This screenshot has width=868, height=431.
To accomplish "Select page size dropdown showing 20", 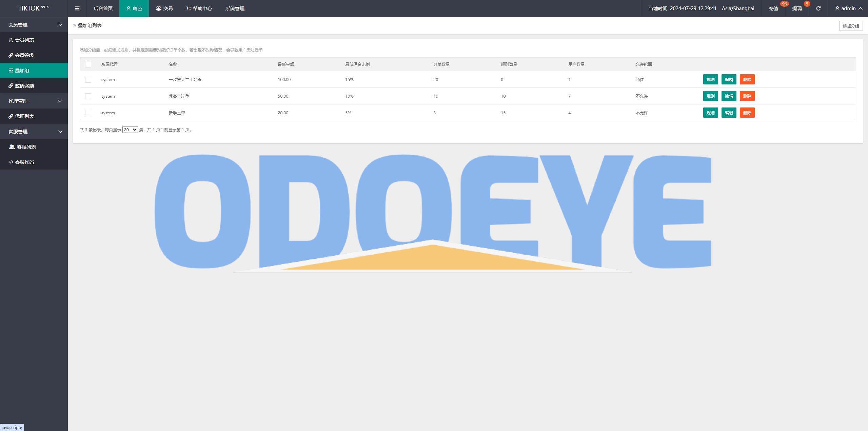I will tap(130, 130).
